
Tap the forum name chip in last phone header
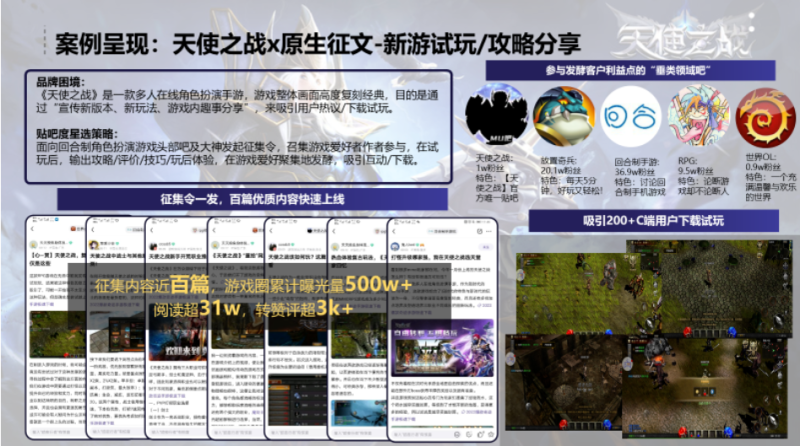443,232
